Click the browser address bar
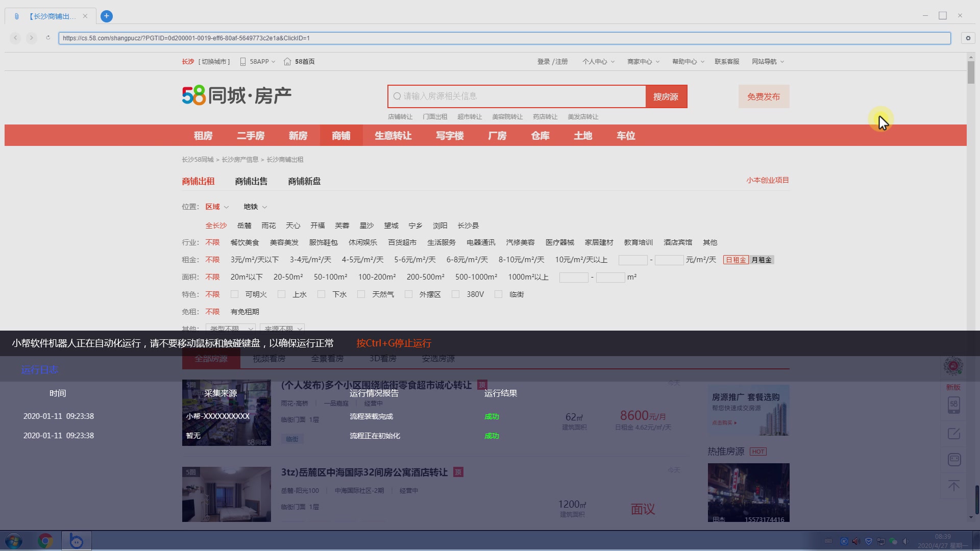The height and width of the screenshot is (551, 980). tap(504, 38)
